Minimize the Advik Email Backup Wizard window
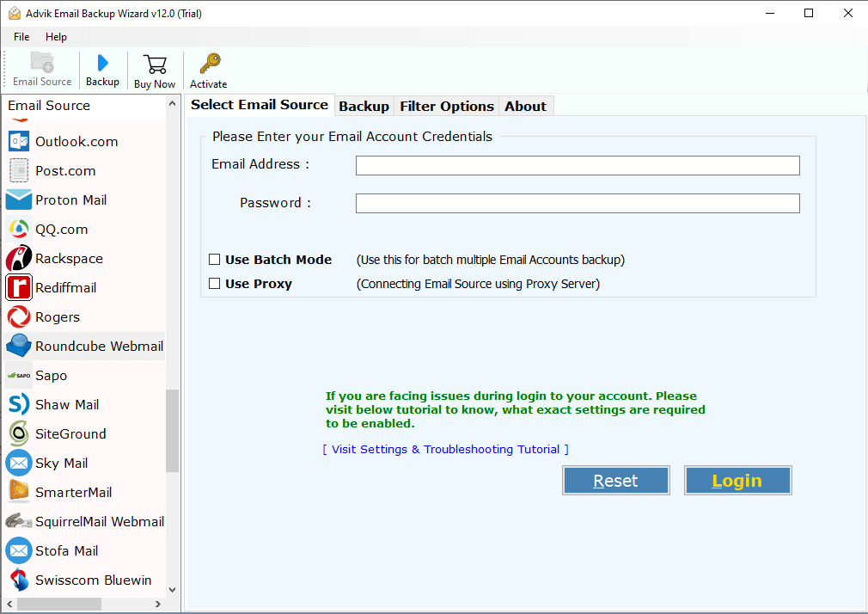 (x=770, y=13)
